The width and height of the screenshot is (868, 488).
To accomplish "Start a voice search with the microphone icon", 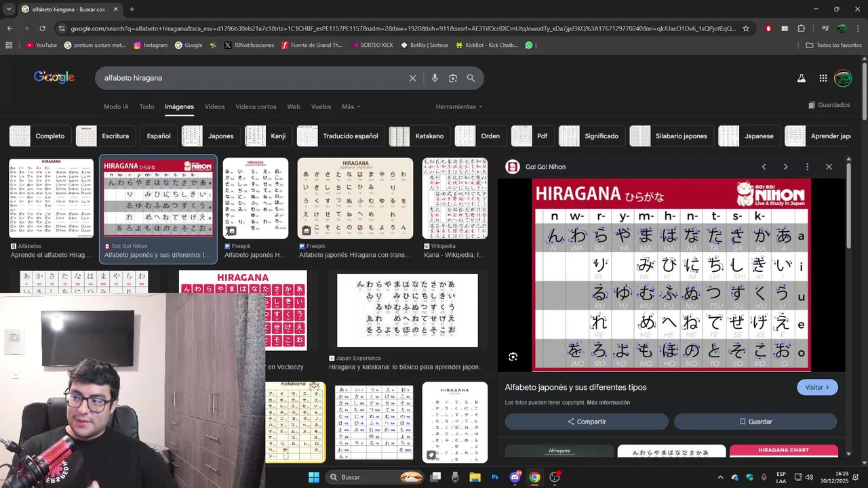I will (435, 78).
